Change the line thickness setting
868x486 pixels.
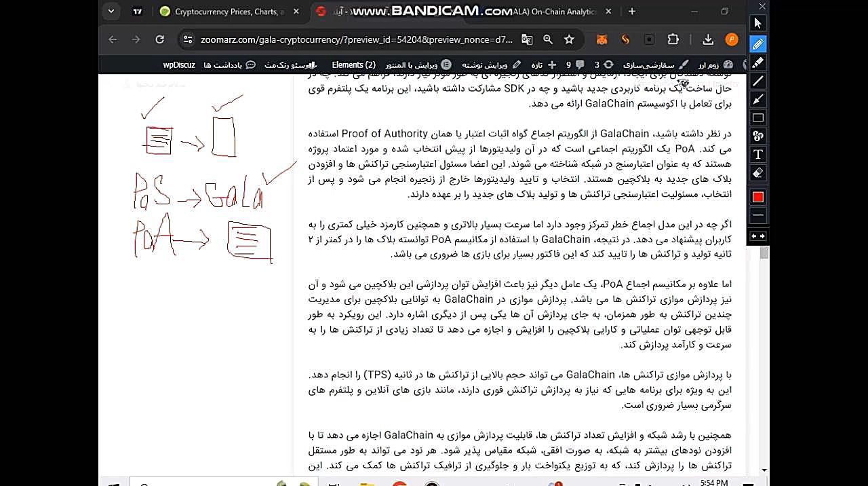[758, 215]
